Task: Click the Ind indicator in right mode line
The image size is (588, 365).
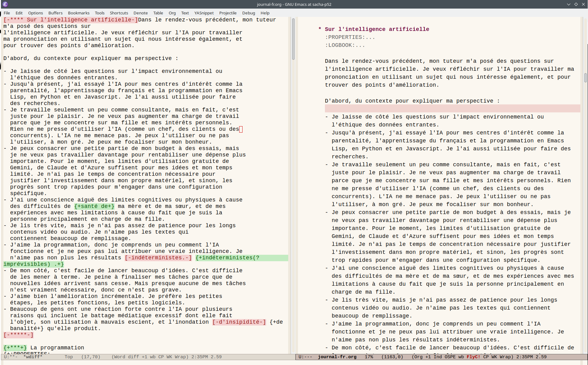Action: [x=438, y=357]
